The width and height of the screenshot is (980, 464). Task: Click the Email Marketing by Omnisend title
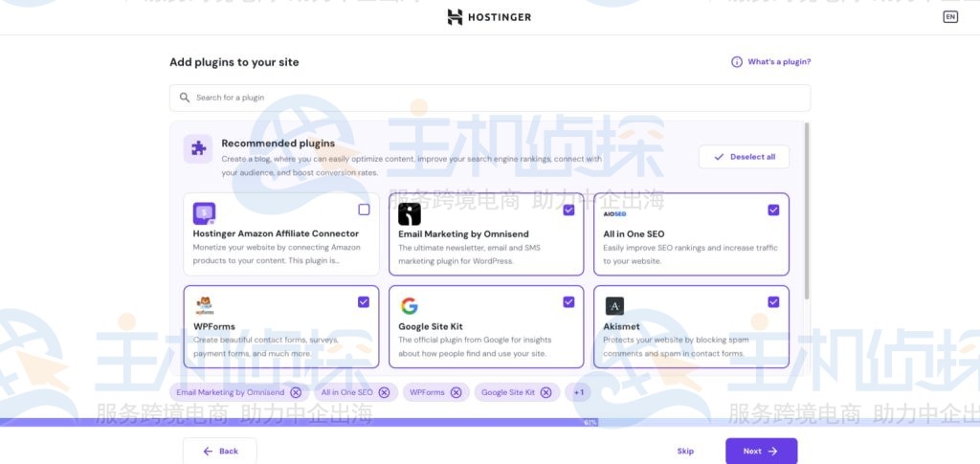463,234
